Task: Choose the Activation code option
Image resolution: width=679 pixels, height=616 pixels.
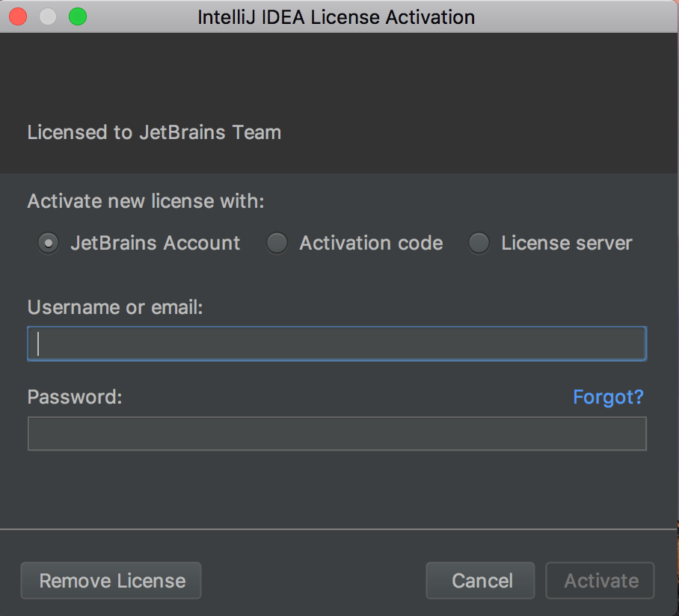Action: 277,243
